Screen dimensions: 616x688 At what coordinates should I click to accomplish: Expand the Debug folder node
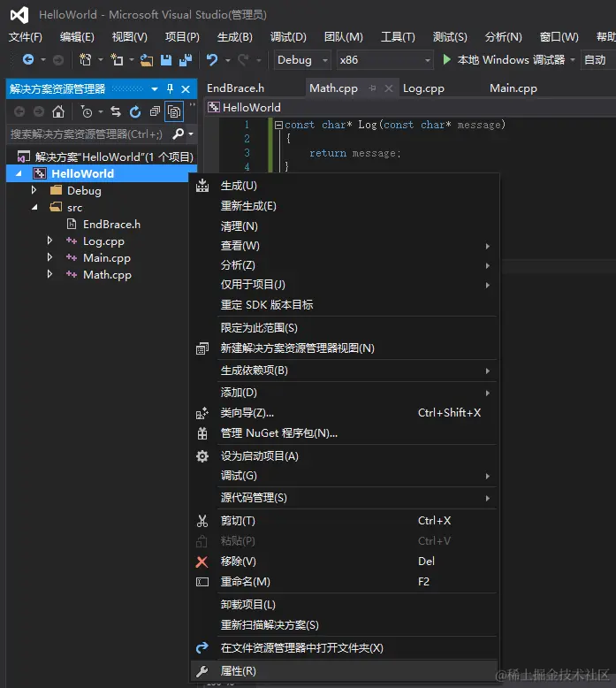34,190
